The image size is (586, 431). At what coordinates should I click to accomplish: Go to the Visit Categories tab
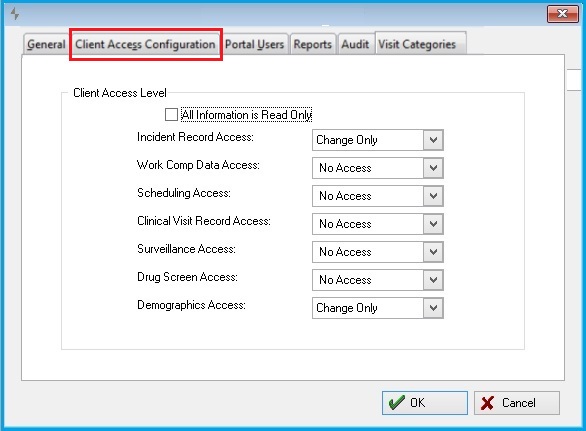point(417,44)
